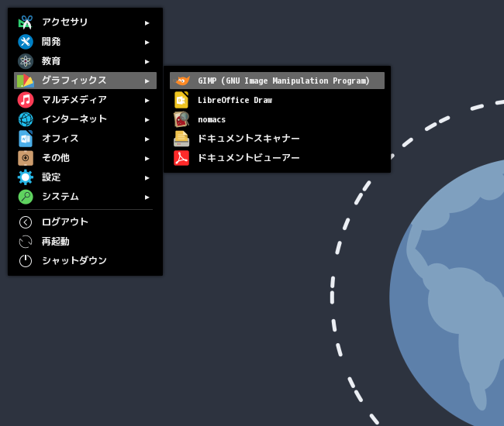This screenshot has width=504, height=426.
Task: Open the 設定 menu category
Action: coord(85,177)
